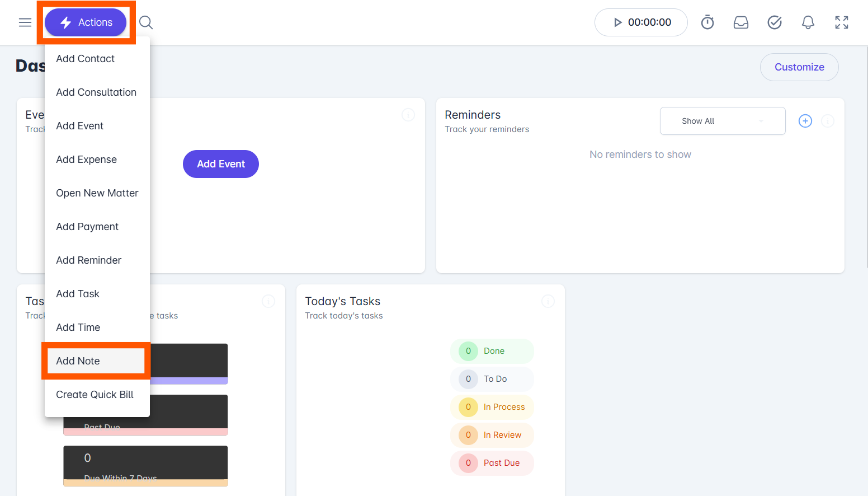Start the 00:00:00 timer
Image resolution: width=868 pixels, height=496 pixels.
click(641, 22)
